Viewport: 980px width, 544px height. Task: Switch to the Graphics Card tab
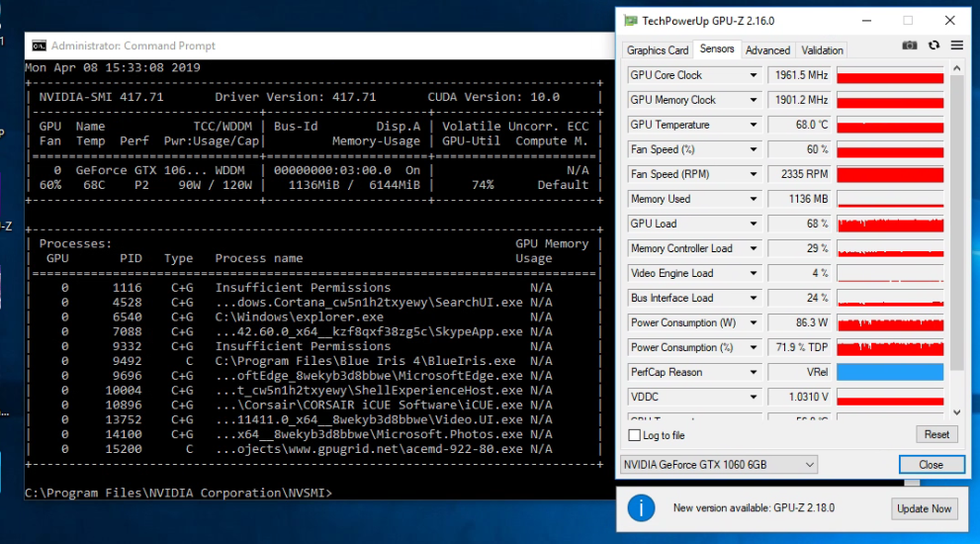(657, 50)
